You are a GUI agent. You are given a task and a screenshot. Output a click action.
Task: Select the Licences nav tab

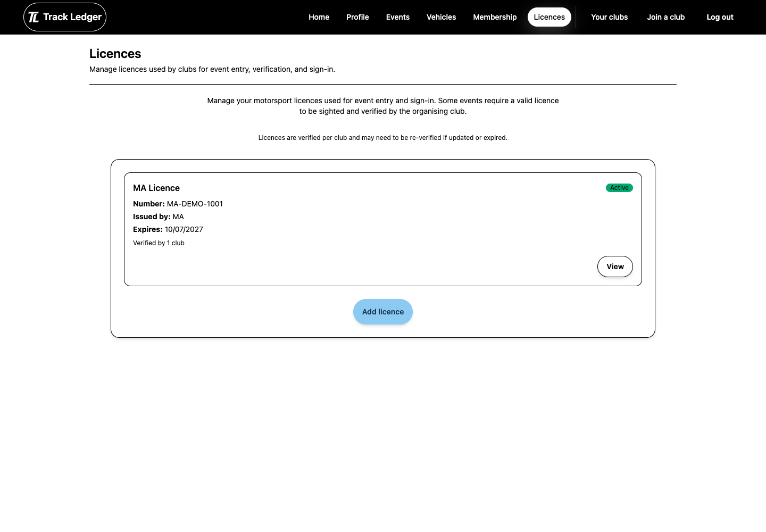point(549,17)
